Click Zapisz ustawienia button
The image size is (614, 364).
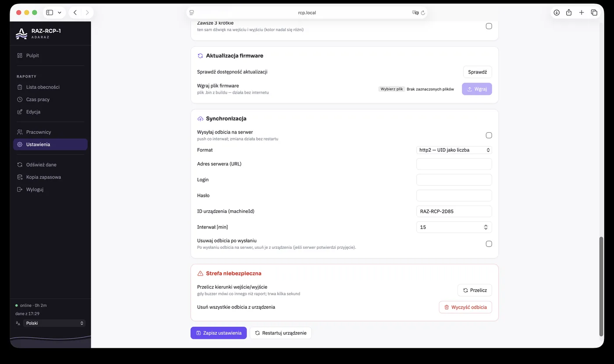pos(218,333)
